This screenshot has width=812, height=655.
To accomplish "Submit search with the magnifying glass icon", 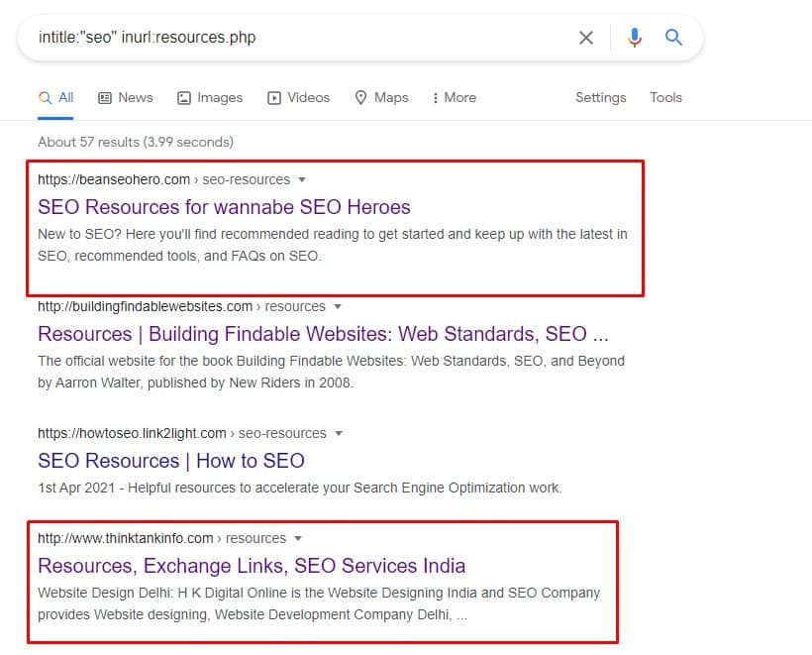I will 673,37.
